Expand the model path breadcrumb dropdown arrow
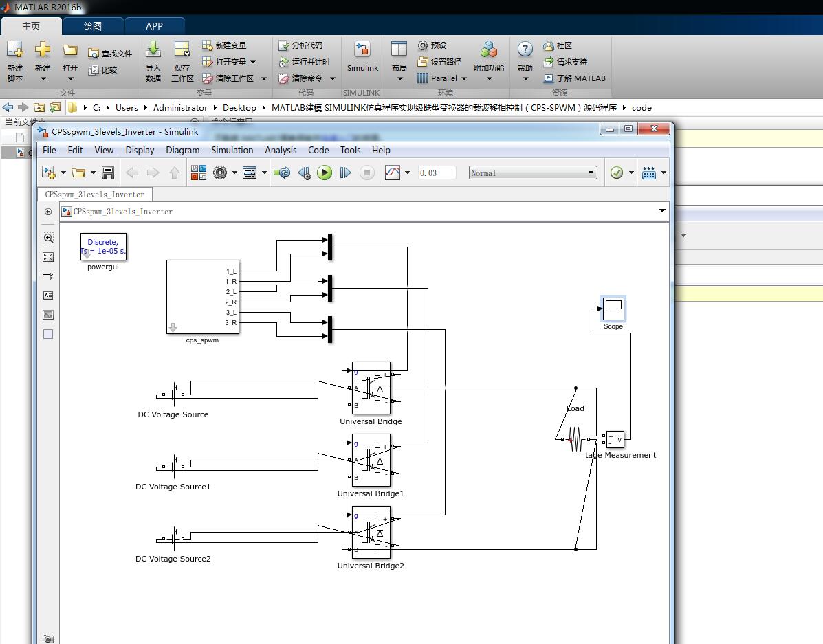 pyautogui.click(x=662, y=211)
